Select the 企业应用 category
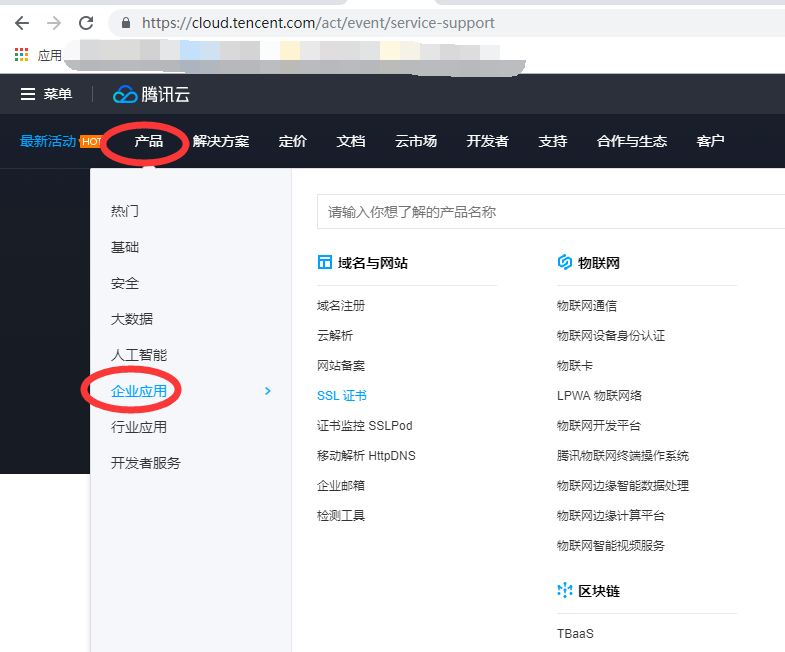 (139, 391)
